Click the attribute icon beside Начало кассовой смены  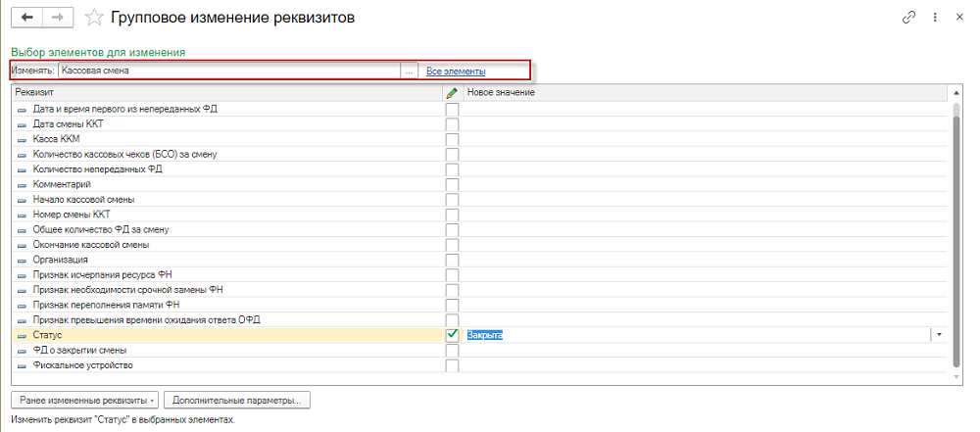point(23,200)
